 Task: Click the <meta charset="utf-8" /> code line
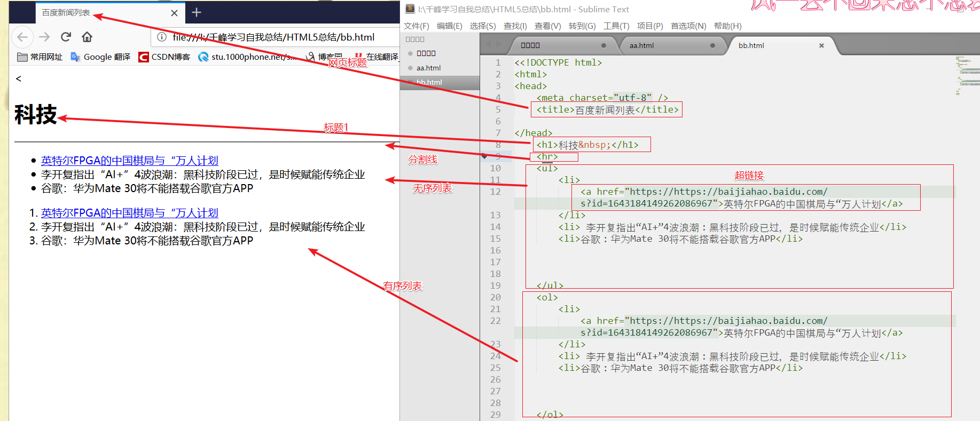pos(602,98)
